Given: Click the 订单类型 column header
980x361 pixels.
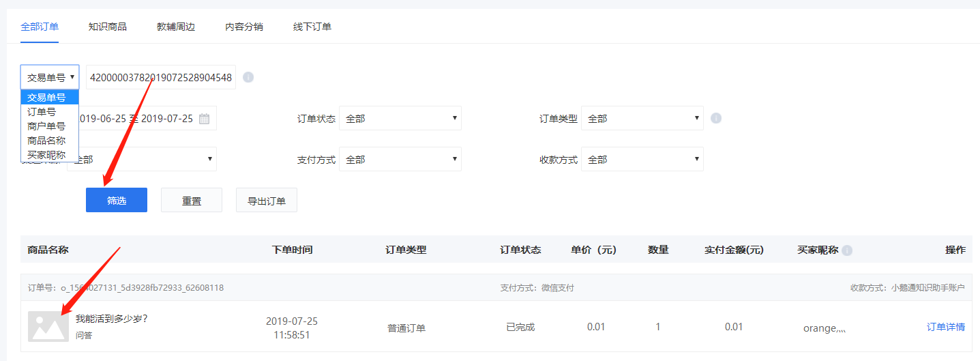Looking at the screenshot, I should pos(406,250).
